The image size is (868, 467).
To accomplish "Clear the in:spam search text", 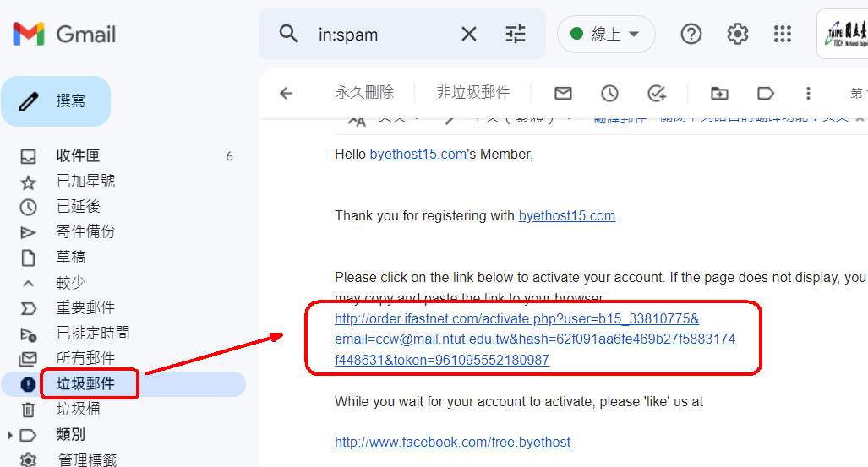I will click(x=469, y=35).
